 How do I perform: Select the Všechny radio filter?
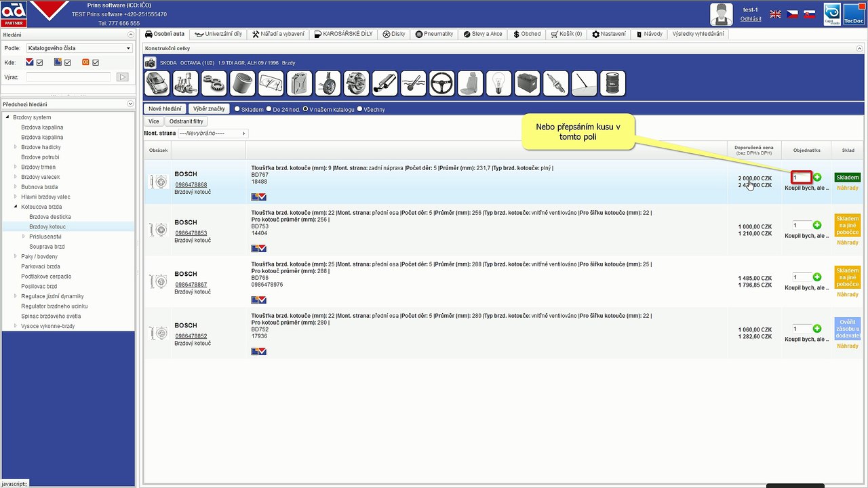[x=360, y=108]
